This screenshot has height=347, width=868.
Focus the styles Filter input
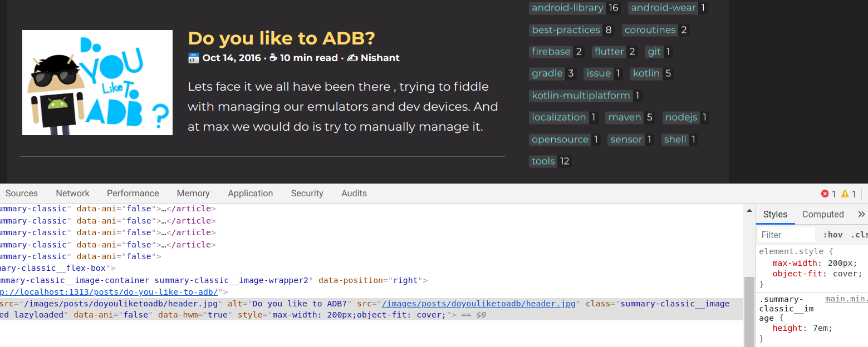[x=786, y=235]
